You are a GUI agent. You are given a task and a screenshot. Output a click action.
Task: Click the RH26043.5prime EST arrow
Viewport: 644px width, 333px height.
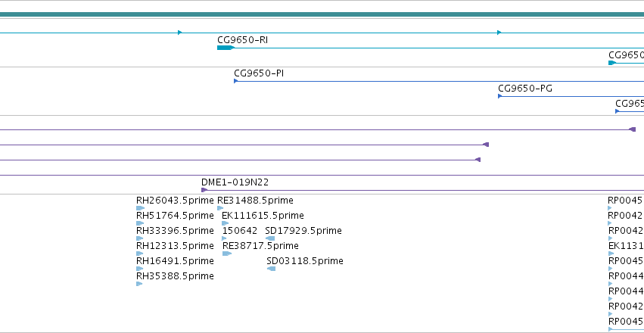tap(140, 208)
